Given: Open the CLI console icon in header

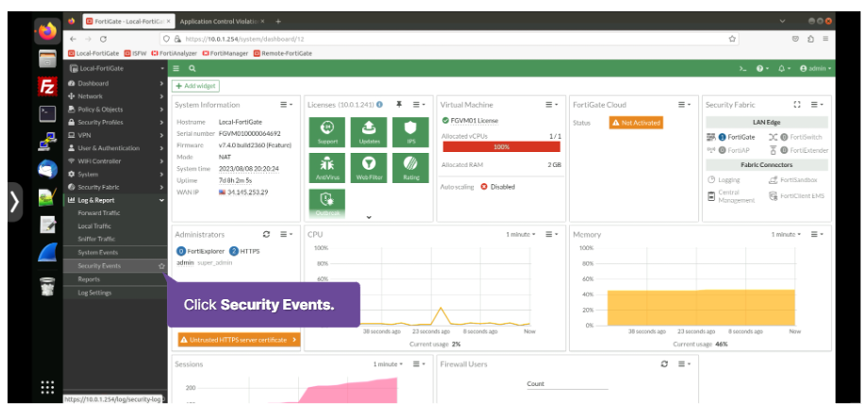Looking at the screenshot, I should pyautogui.click(x=743, y=69).
